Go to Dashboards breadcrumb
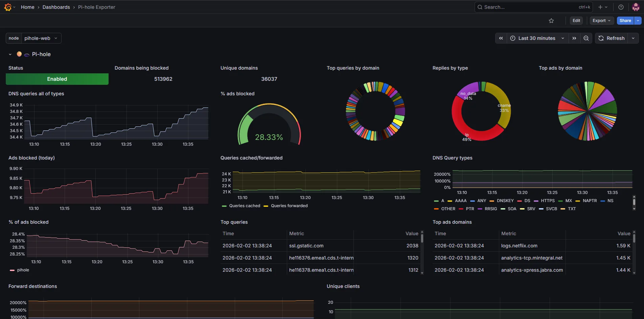The height and width of the screenshot is (319, 644). [56, 7]
